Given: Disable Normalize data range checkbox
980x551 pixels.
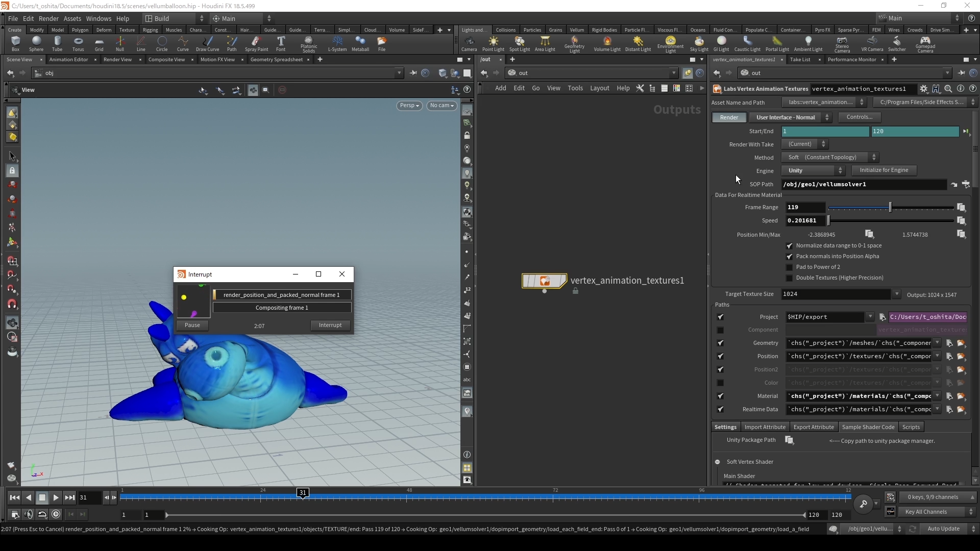Looking at the screenshot, I should [790, 246].
